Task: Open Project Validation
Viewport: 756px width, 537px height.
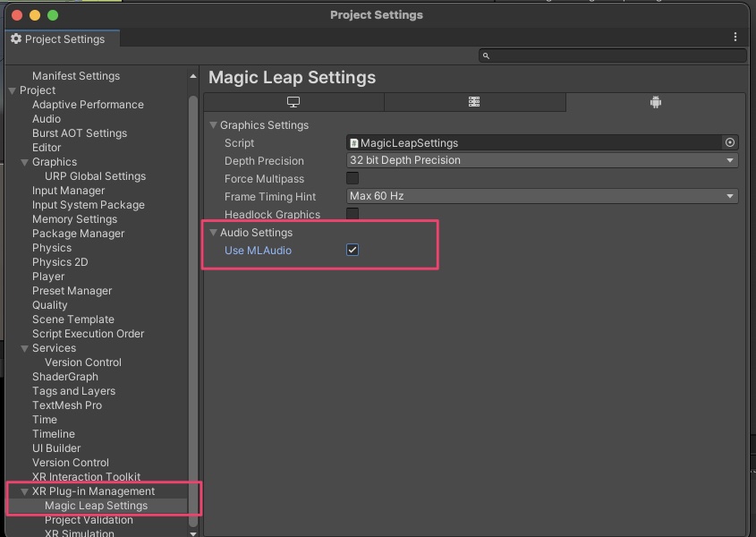Action: 89,520
